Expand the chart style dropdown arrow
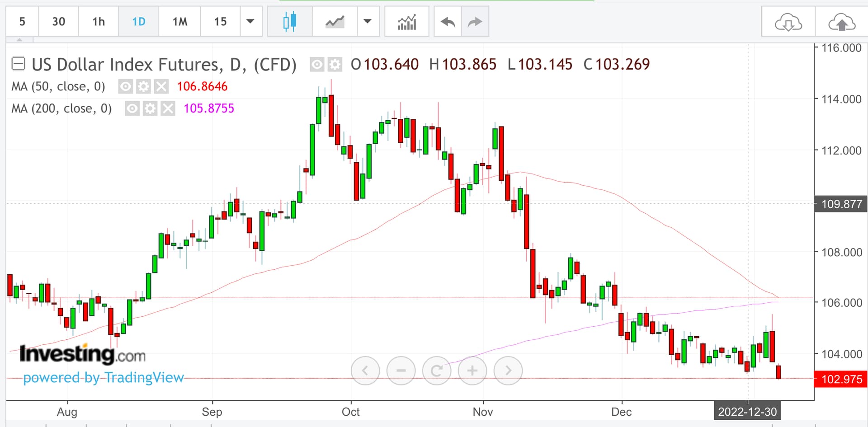This screenshot has height=427, width=868. (368, 21)
